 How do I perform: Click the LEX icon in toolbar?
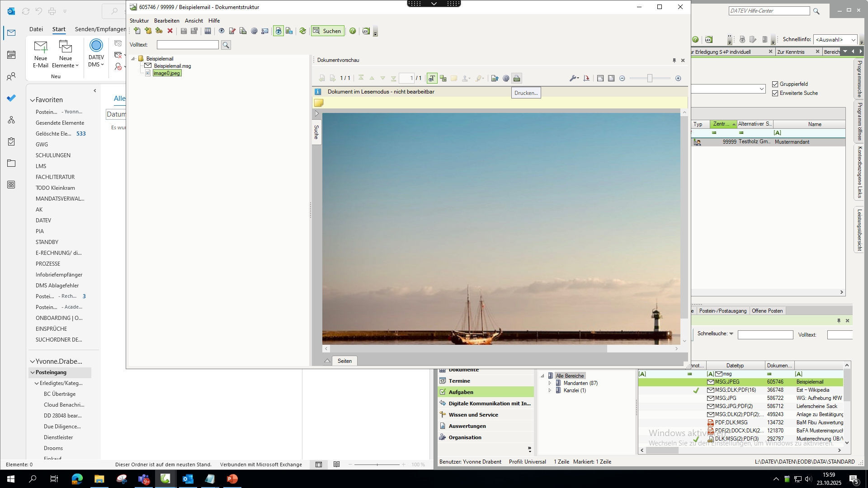click(x=366, y=31)
